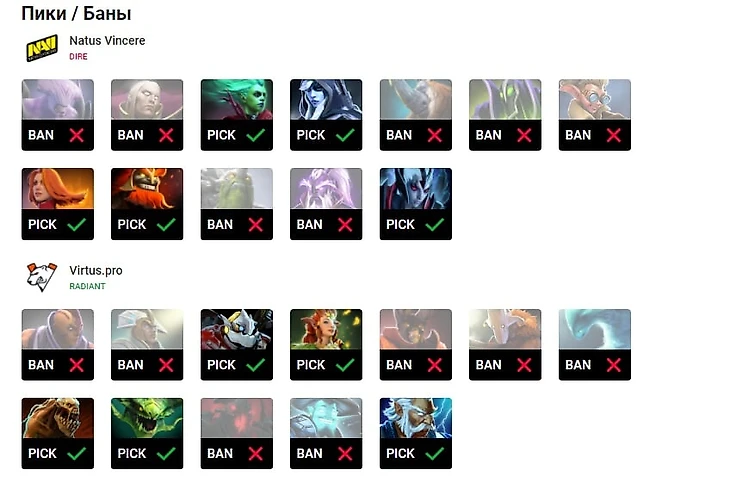Screen dimensions: 730x483
Task: Select the picked Lifestealer hero portrait
Action: tap(58, 419)
